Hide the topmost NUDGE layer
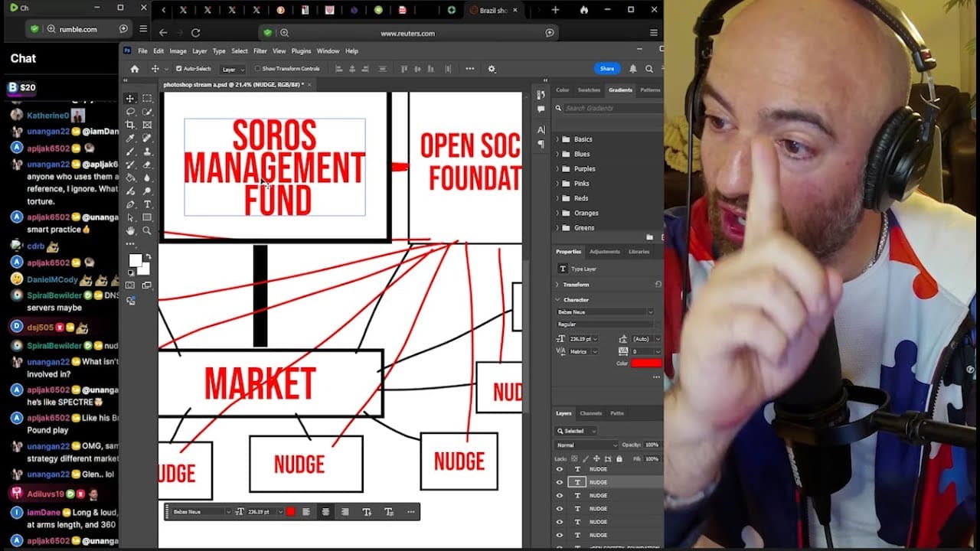The height and width of the screenshot is (551, 980). coord(559,469)
